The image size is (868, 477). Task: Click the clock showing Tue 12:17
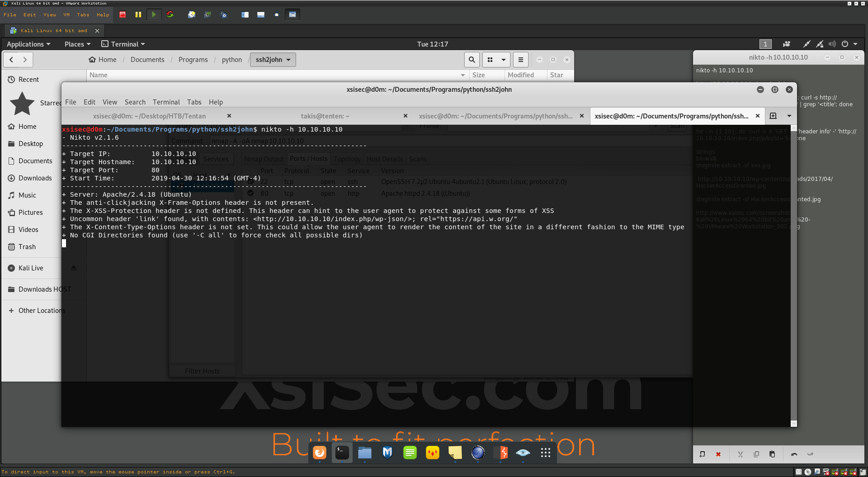pyautogui.click(x=433, y=44)
